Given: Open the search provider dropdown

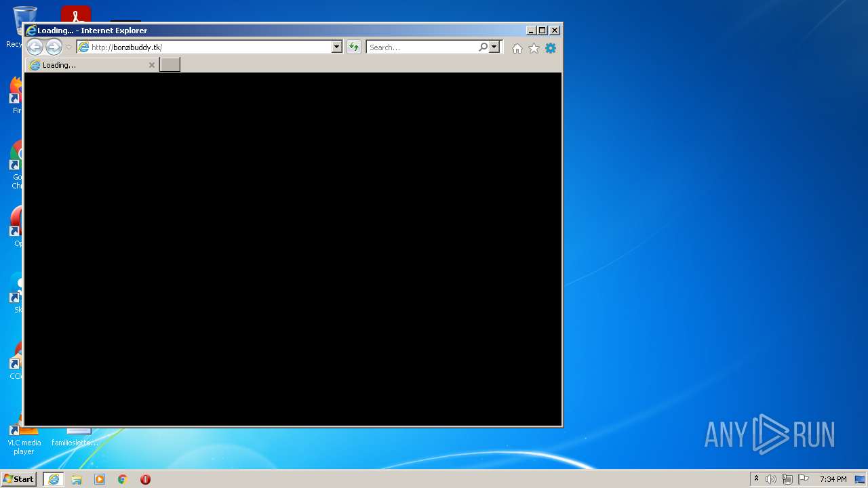Looking at the screenshot, I should (494, 47).
